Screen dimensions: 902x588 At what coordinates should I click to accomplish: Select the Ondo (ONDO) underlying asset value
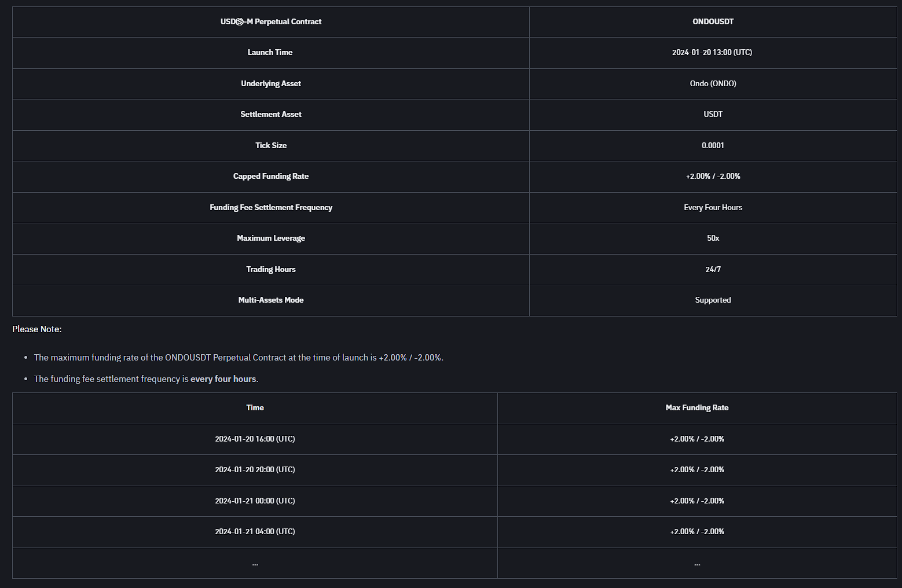(713, 83)
